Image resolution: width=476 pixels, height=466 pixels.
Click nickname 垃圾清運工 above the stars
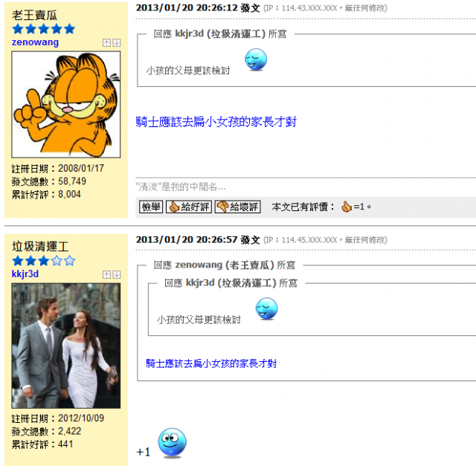(x=40, y=247)
